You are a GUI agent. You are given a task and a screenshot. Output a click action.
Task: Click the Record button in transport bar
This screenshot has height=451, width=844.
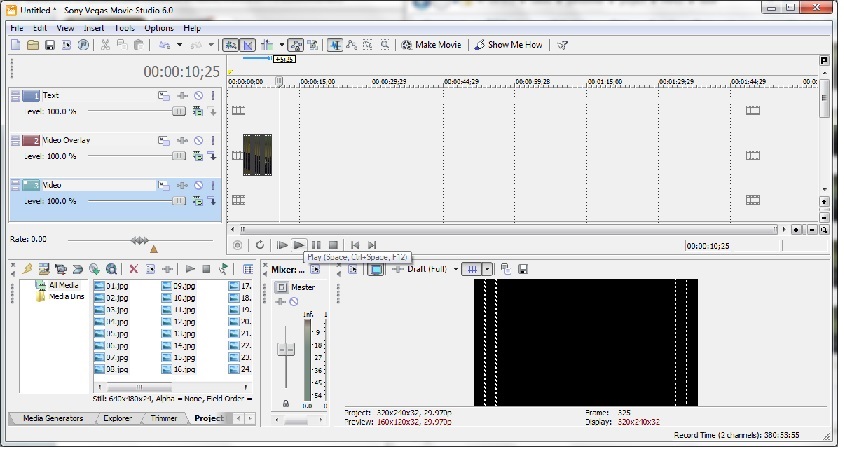[237, 246]
